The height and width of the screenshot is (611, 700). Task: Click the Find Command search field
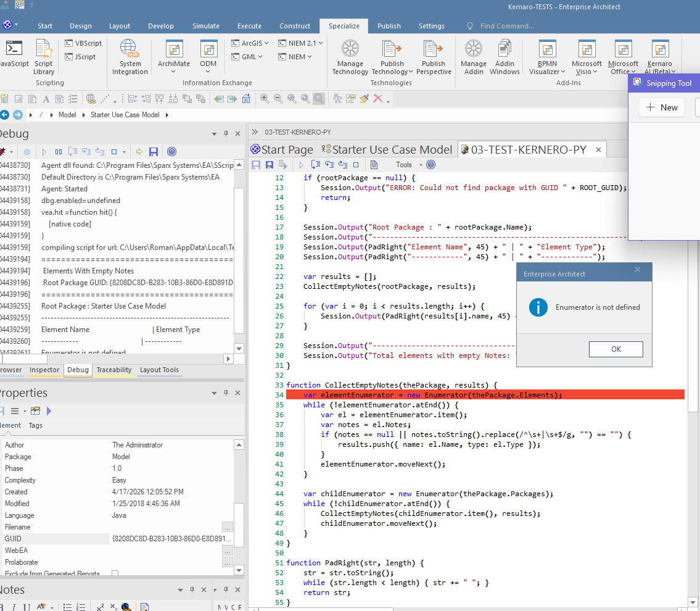coord(507,26)
